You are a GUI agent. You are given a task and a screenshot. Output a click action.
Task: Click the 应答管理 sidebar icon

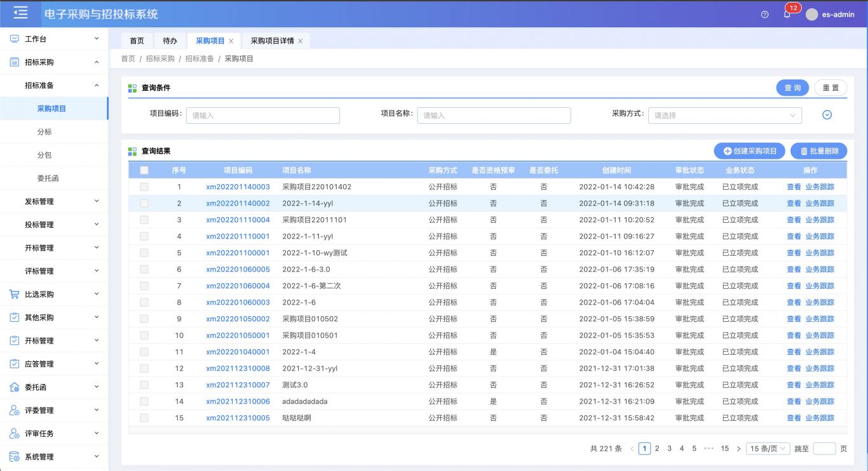click(14, 364)
